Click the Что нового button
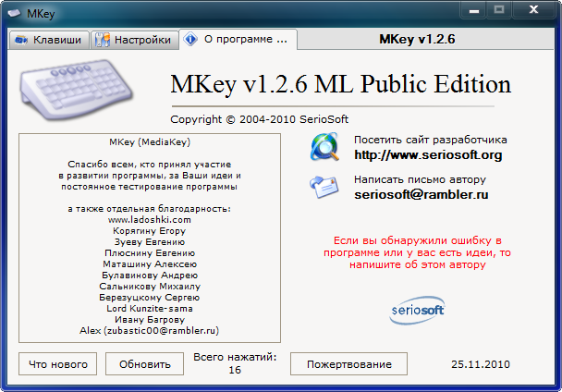The height and width of the screenshot is (392, 562). point(57,364)
